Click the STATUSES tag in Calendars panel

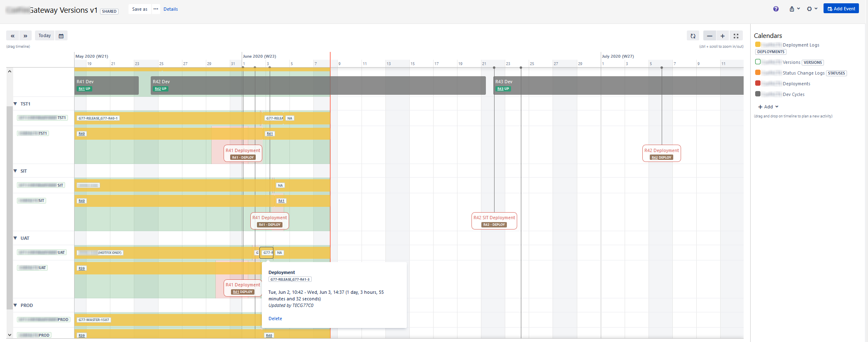[x=836, y=73]
